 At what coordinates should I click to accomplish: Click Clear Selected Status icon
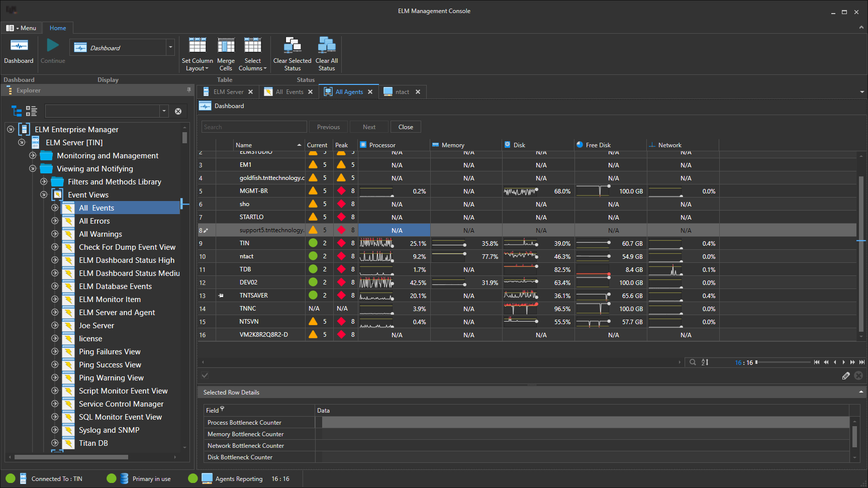293,45
